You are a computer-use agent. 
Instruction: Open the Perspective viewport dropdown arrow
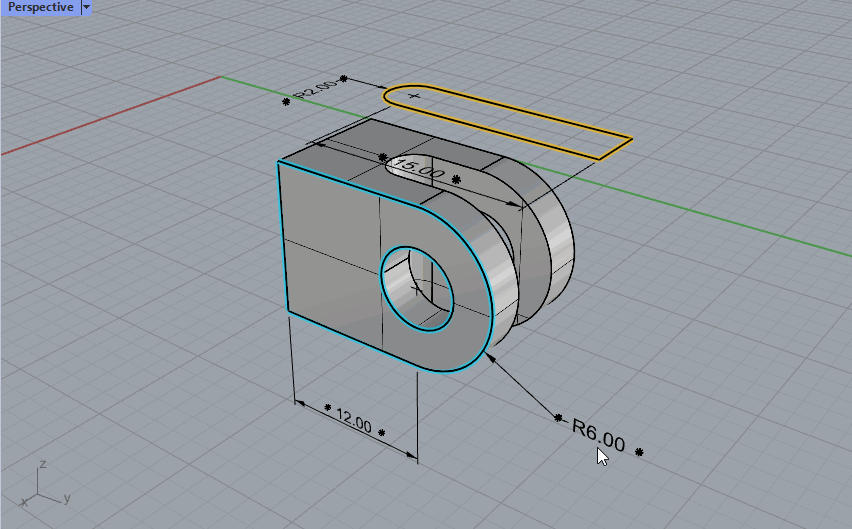85,7
